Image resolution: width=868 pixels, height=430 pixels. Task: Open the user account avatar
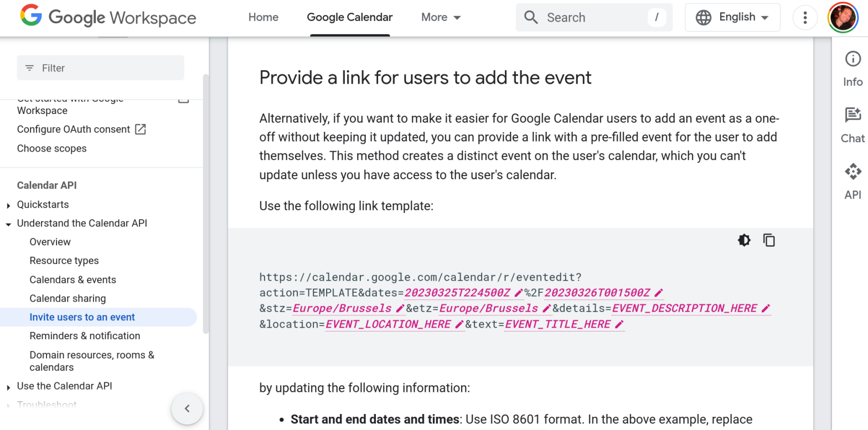[x=842, y=17]
